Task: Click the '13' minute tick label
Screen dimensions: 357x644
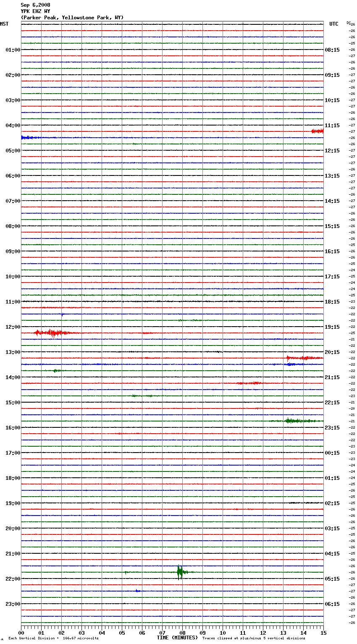Action: coord(283,633)
